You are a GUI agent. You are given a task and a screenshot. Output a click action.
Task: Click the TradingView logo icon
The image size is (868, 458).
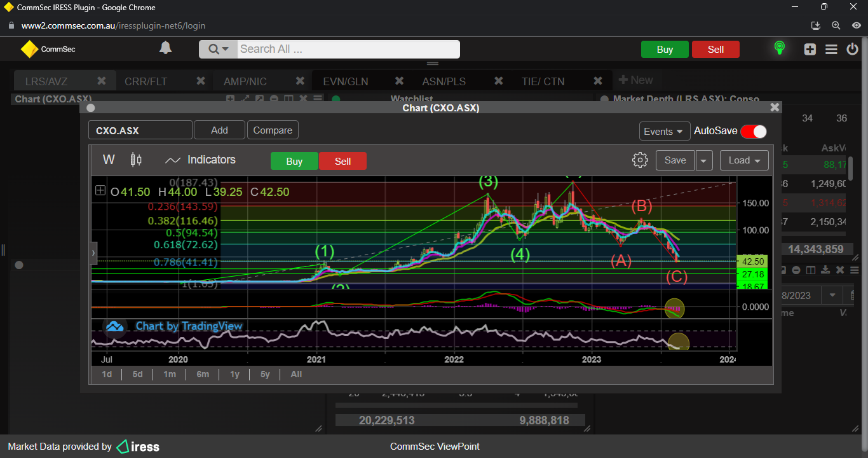pyautogui.click(x=114, y=326)
